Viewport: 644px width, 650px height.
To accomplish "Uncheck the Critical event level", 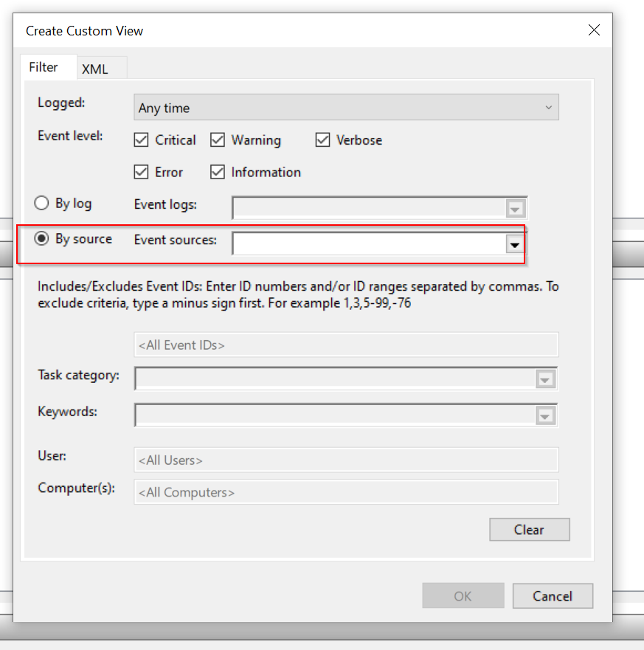I will (142, 140).
